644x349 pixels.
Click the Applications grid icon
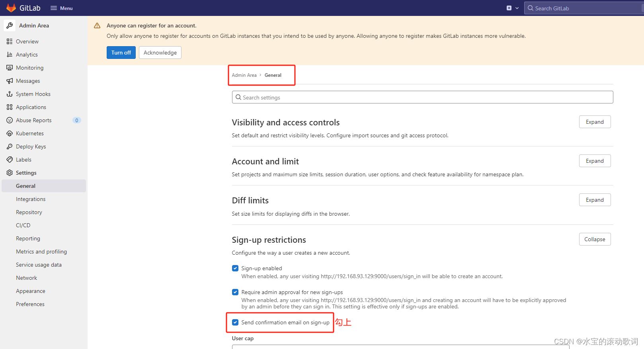click(x=10, y=107)
